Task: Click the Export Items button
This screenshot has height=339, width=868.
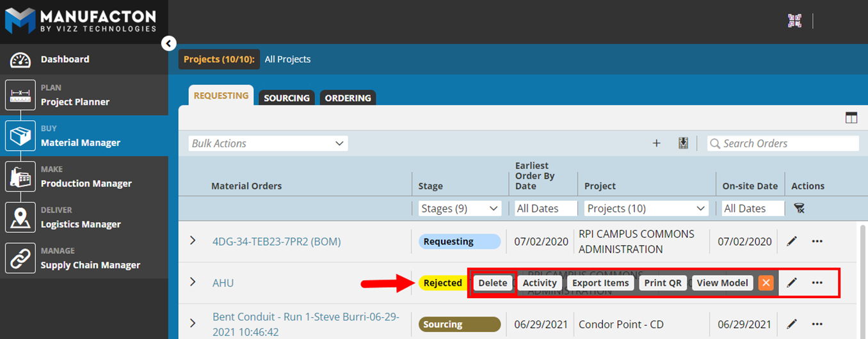Action: coord(600,283)
